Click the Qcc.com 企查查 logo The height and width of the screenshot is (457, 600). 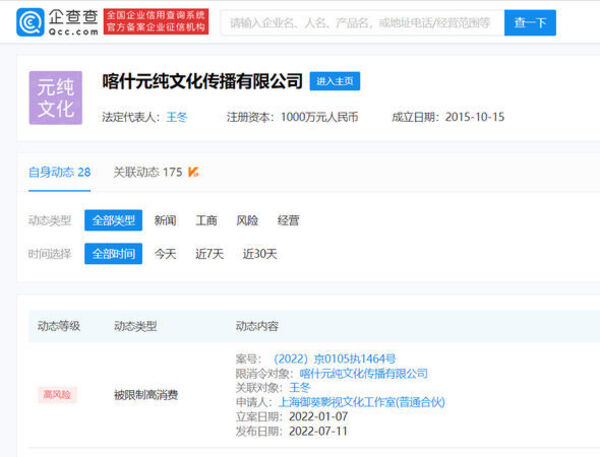click(x=58, y=21)
